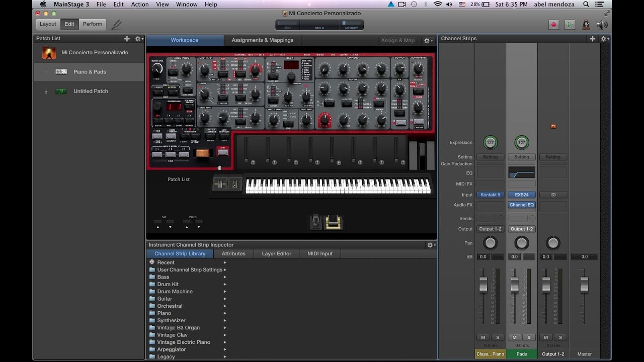
Task: Expand the Synthesizer folder
Action: (x=225, y=320)
